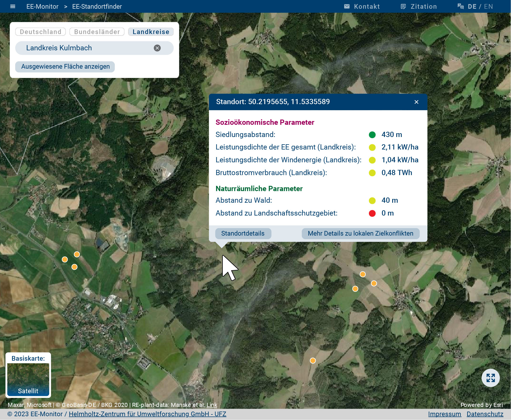Click the lone orange plant marker at bottom
This screenshot has height=420, width=511.
[x=313, y=361]
